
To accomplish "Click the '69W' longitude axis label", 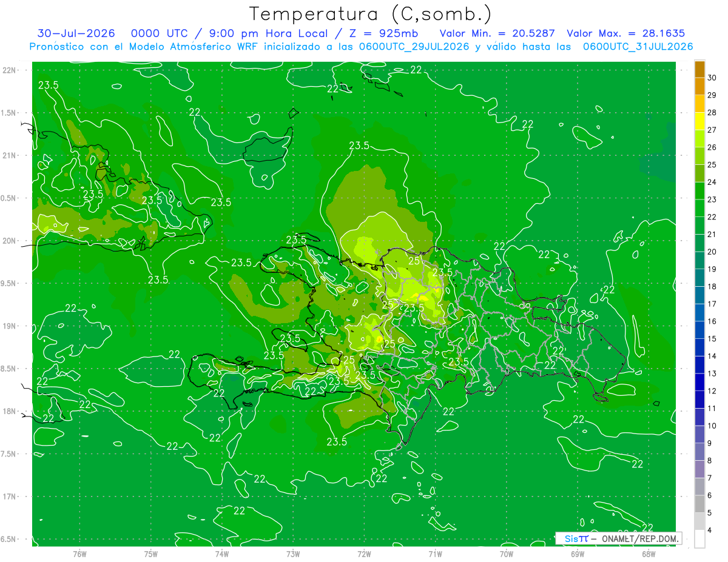I will (578, 554).
